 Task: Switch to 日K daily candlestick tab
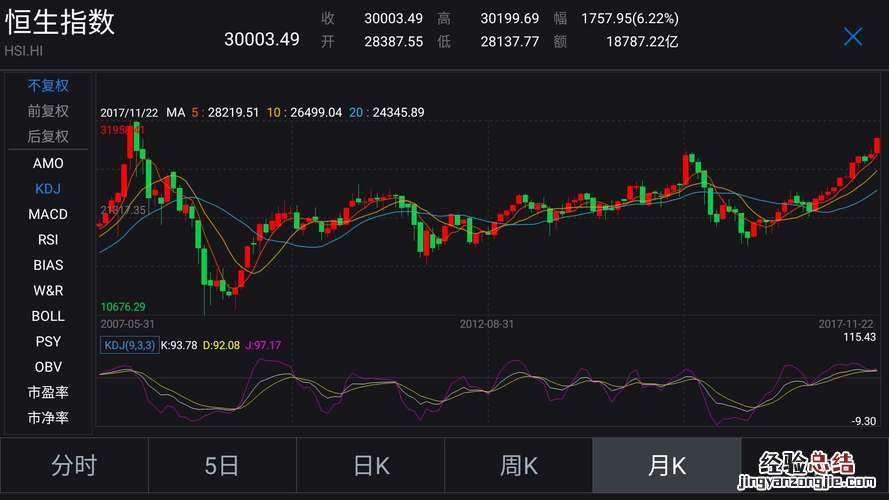[x=370, y=466]
